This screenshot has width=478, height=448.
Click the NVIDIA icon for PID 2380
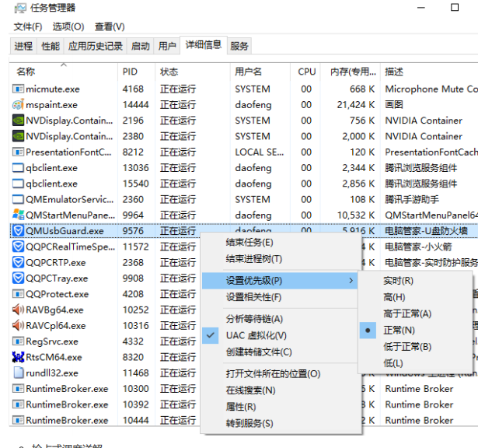coord(18,136)
